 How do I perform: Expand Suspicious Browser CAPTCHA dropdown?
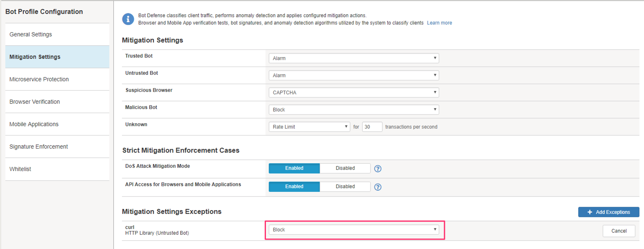pyautogui.click(x=354, y=93)
